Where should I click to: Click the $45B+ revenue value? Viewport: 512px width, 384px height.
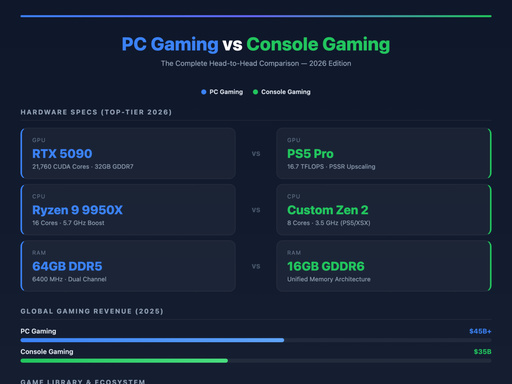(480, 331)
